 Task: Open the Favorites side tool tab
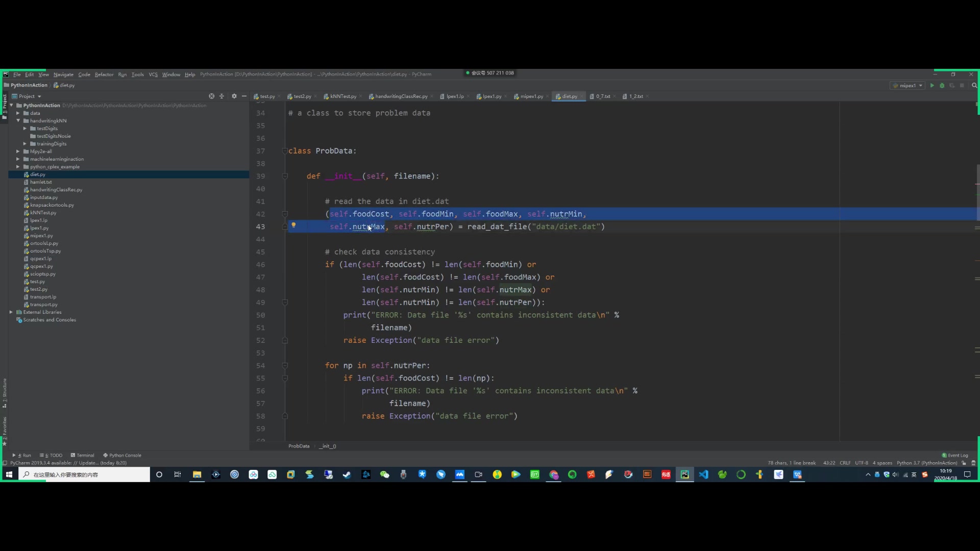[5, 431]
